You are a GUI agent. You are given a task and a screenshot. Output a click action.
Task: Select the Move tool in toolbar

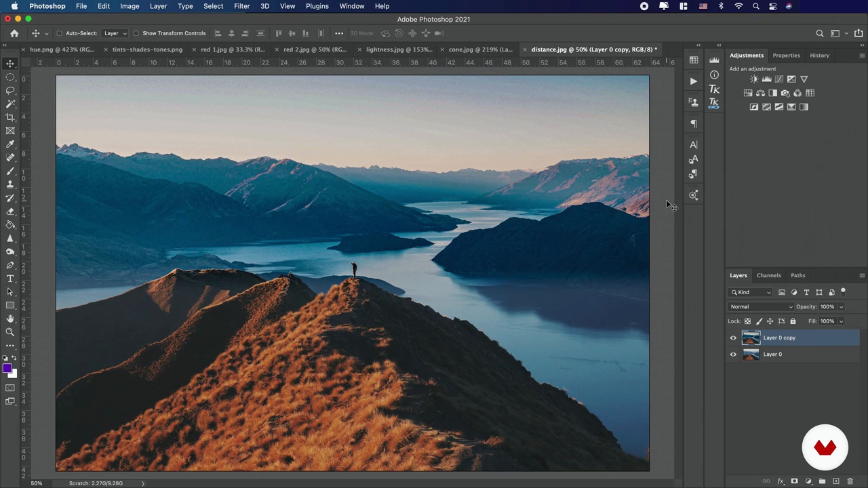pos(10,64)
